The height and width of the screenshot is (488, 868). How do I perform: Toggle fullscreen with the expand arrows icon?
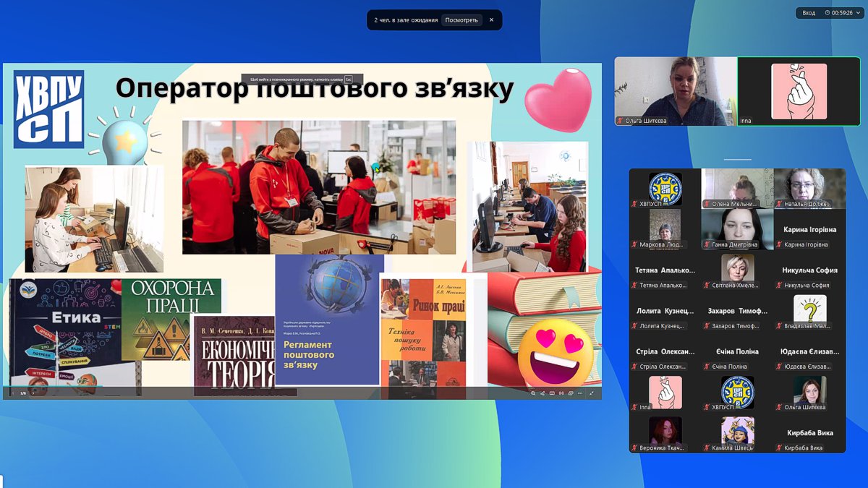592,393
